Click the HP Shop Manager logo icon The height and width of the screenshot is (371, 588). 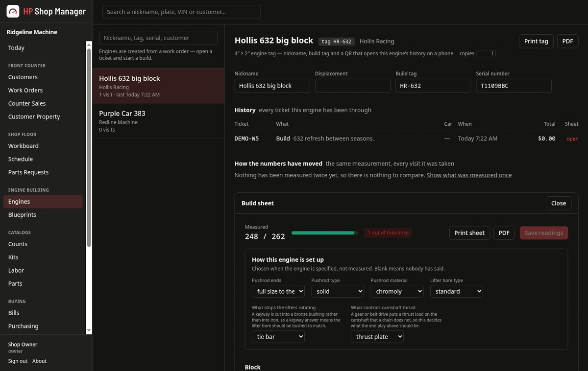point(13,11)
